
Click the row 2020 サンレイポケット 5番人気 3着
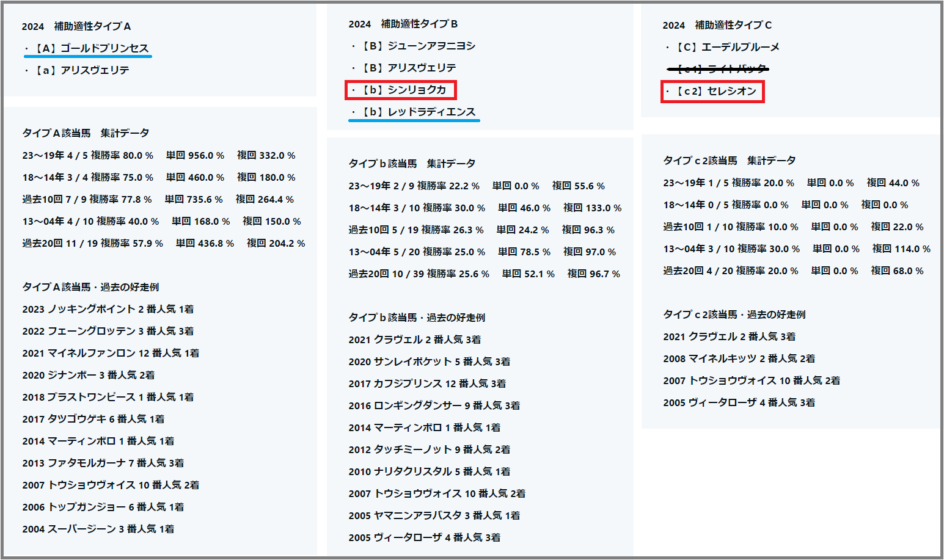pos(430,362)
